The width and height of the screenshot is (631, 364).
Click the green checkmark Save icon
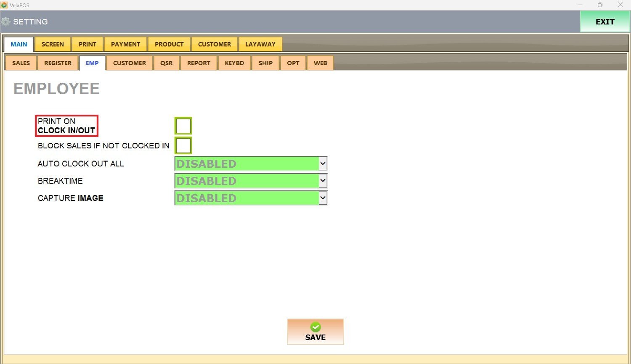[315, 327]
